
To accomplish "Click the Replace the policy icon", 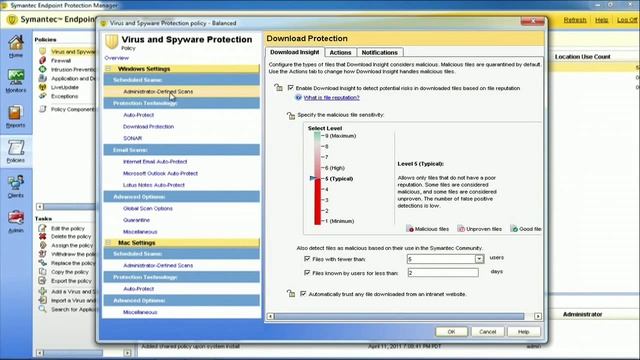I will click(42, 263).
